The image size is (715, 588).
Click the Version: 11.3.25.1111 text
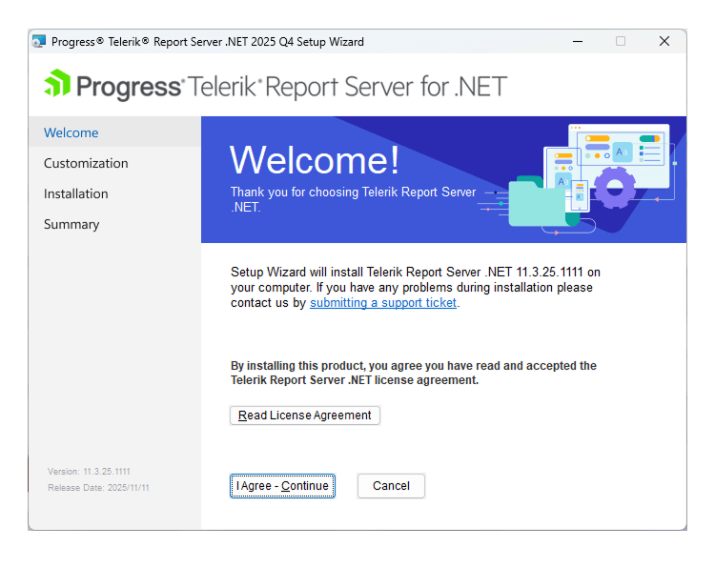89,472
